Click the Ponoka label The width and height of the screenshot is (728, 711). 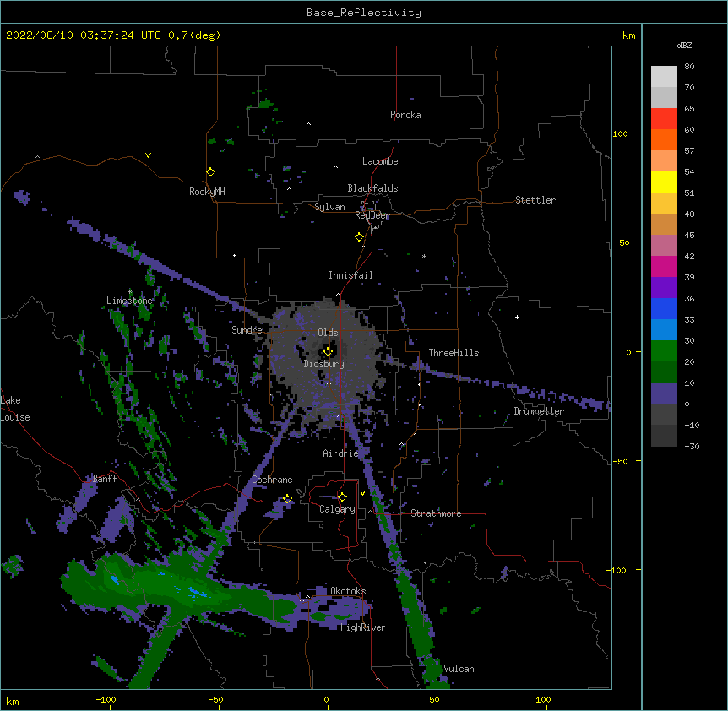point(405,115)
